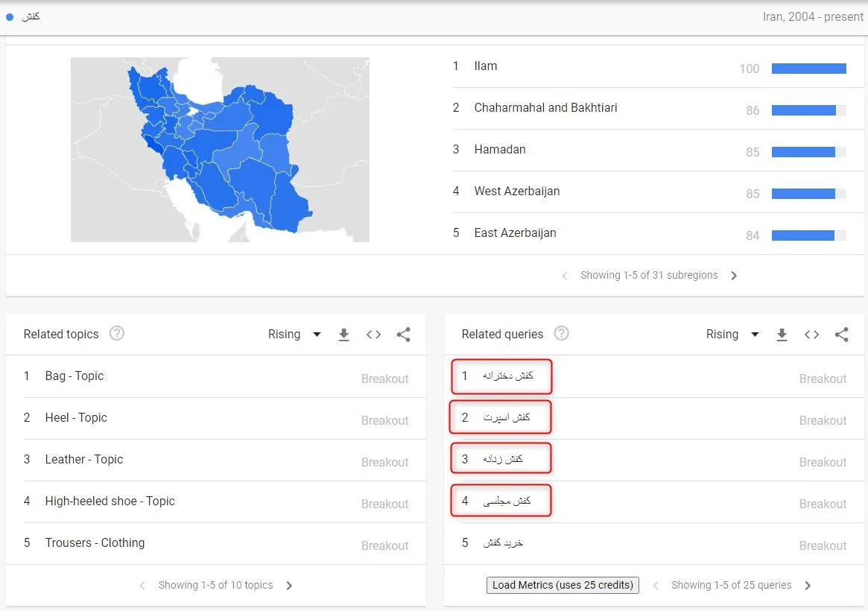Share the Related queries card
The width and height of the screenshot is (868, 611).
tap(841, 335)
